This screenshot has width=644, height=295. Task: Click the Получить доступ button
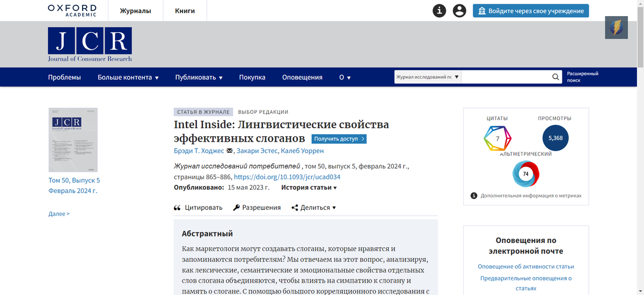pos(339,139)
